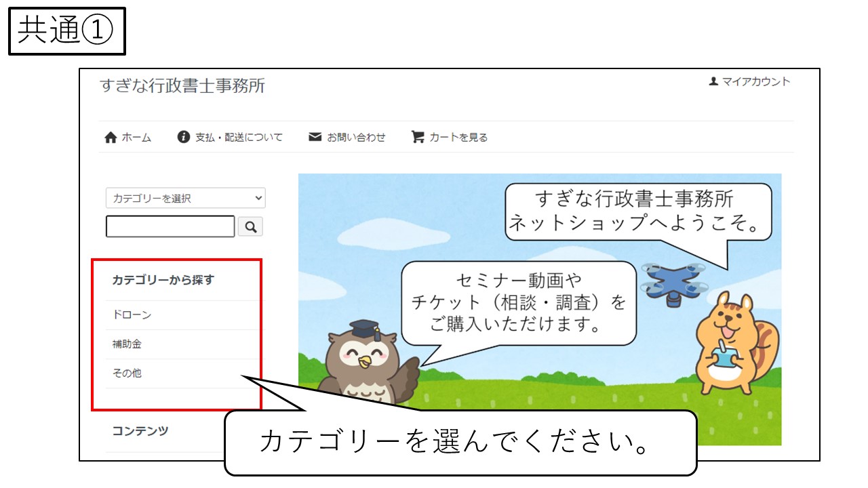Open the カテゴリーを選択 dropdown

186,198
